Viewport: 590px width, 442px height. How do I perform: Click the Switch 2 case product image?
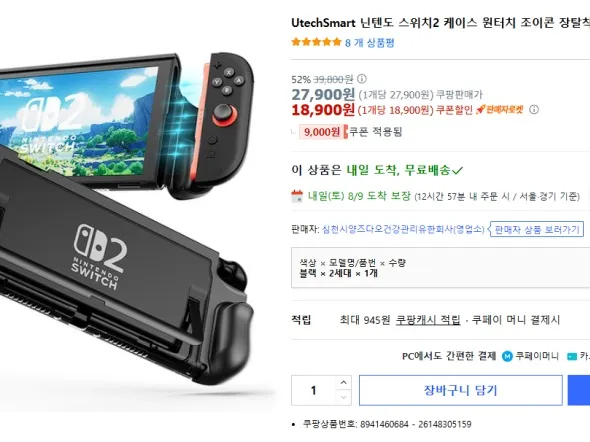point(127,218)
